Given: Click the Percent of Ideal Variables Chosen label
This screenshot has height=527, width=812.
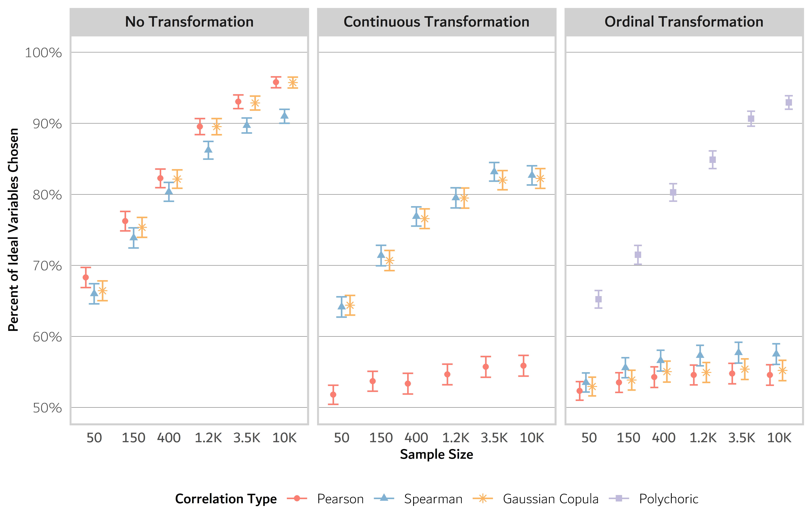Looking at the screenshot, I should [13, 230].
